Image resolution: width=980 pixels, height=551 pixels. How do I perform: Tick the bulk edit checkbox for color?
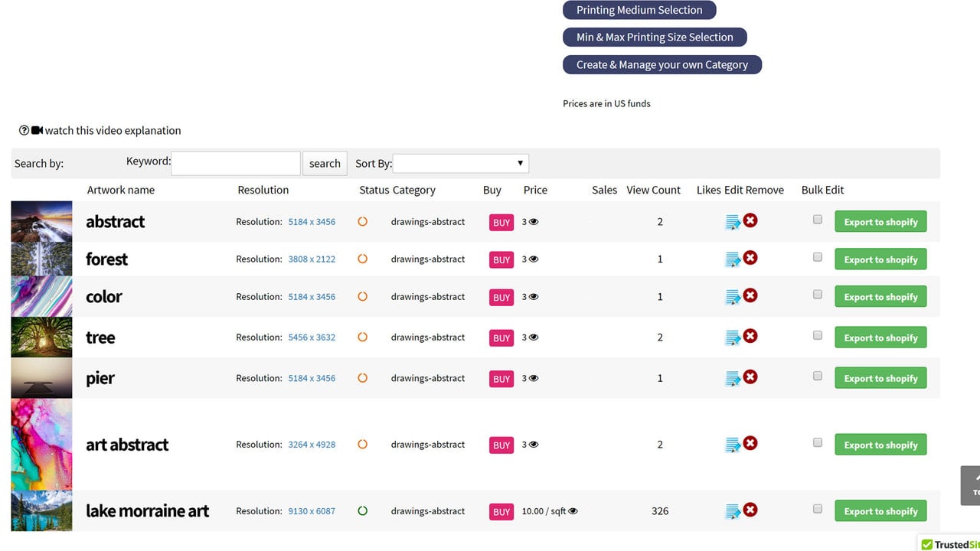[x=818, y=294]
